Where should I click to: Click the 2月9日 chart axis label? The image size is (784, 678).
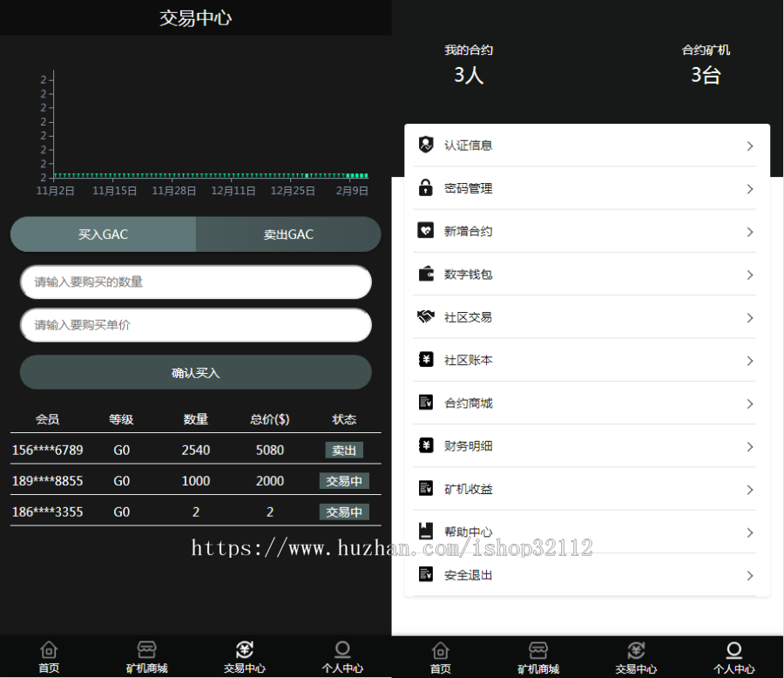(352, 191)
